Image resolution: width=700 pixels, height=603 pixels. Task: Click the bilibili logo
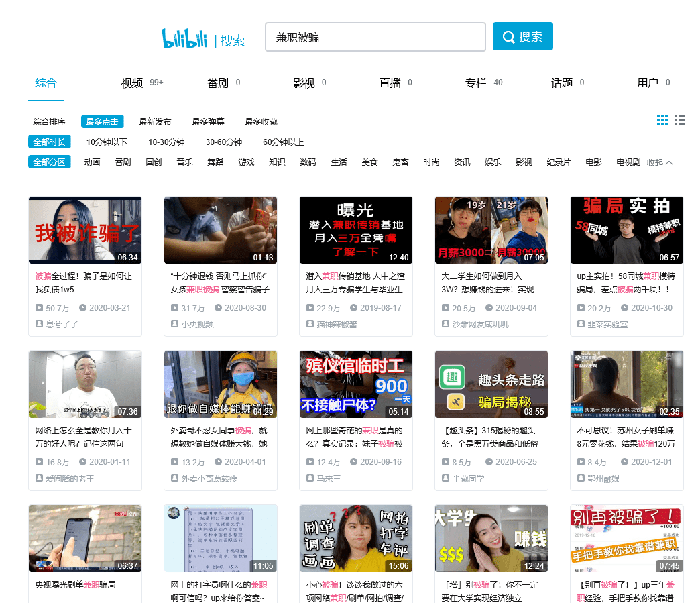tap(184, 38)
